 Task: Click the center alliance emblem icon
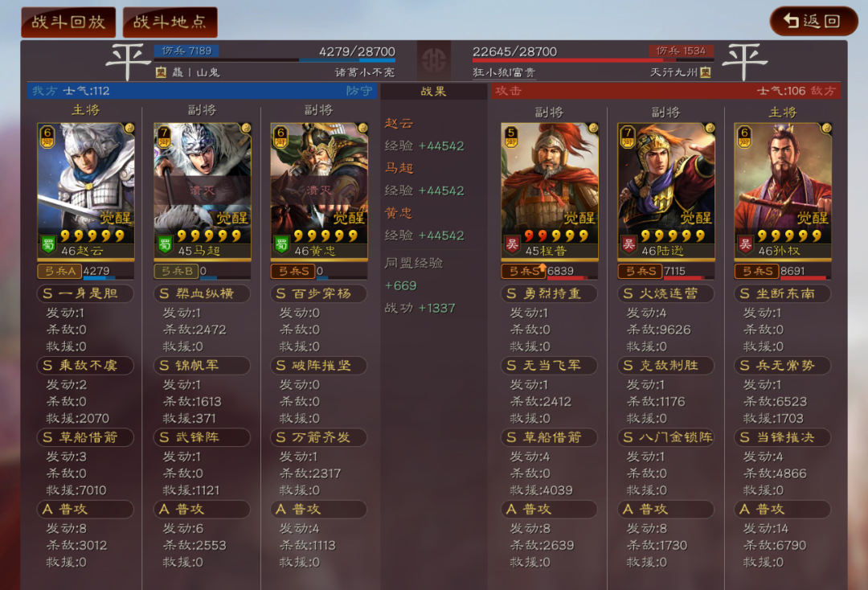[434, 59]
